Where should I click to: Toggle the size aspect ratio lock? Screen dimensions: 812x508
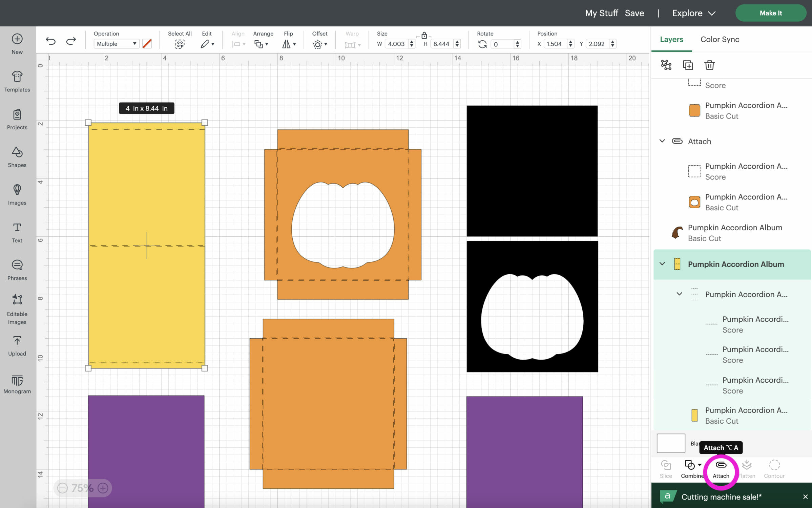(x=424, y=35)
